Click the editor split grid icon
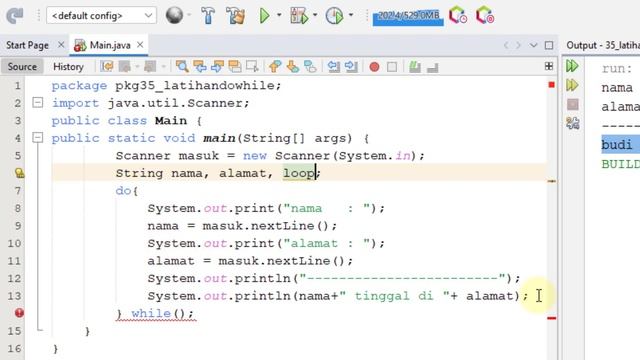The width and height of the screenshot is (640, 360). click(549, 66)
